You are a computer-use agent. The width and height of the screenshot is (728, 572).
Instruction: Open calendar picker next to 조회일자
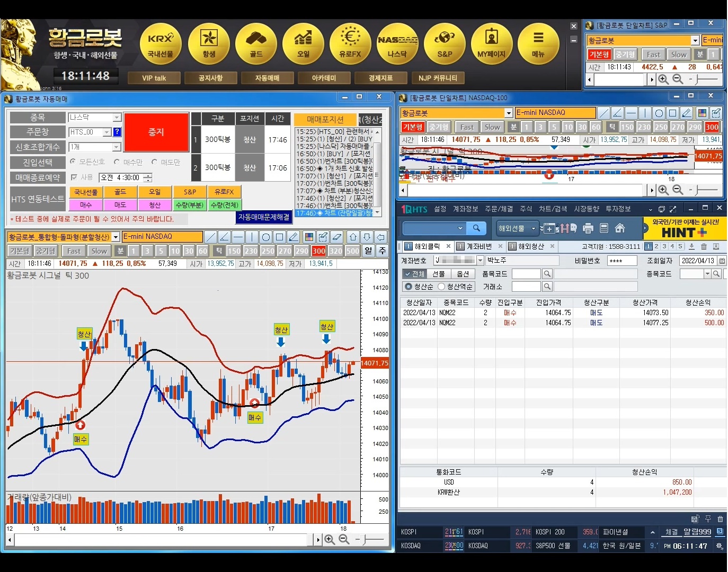pos(722,261)
